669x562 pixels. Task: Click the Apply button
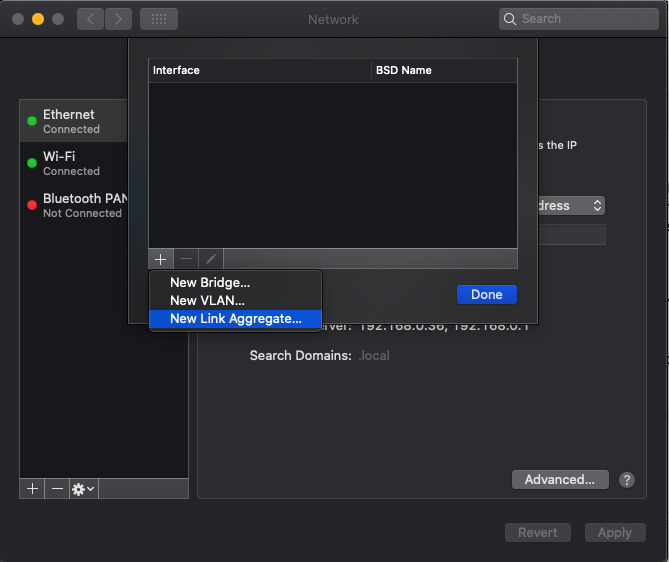[x=615, y=533]
